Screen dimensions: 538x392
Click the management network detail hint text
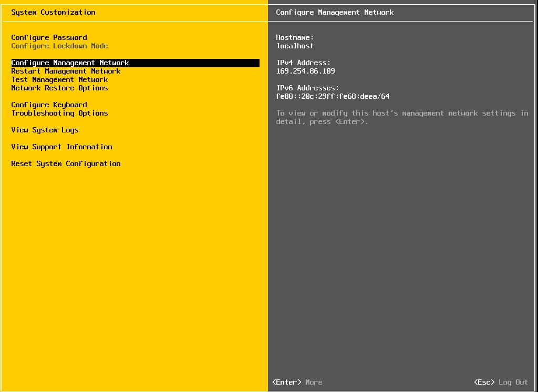point(402,117)
